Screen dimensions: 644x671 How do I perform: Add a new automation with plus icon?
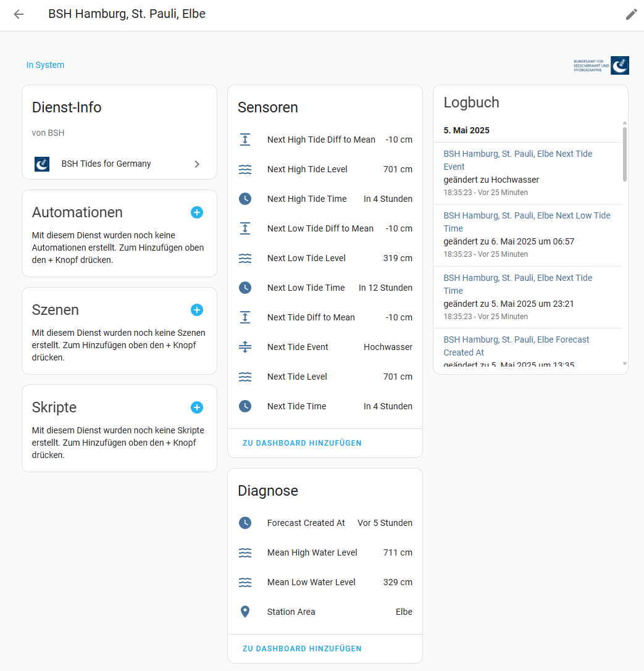tap(197, 212)
